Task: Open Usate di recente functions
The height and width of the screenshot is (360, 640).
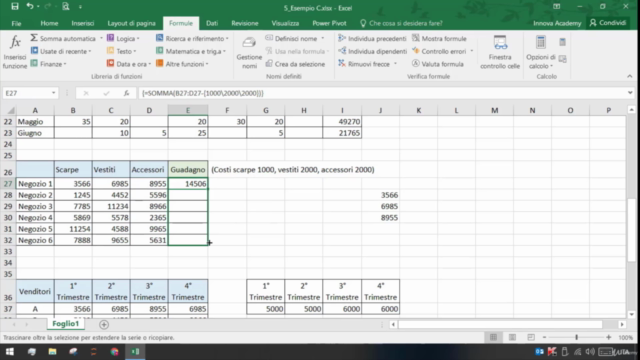Action: point(61,51)
